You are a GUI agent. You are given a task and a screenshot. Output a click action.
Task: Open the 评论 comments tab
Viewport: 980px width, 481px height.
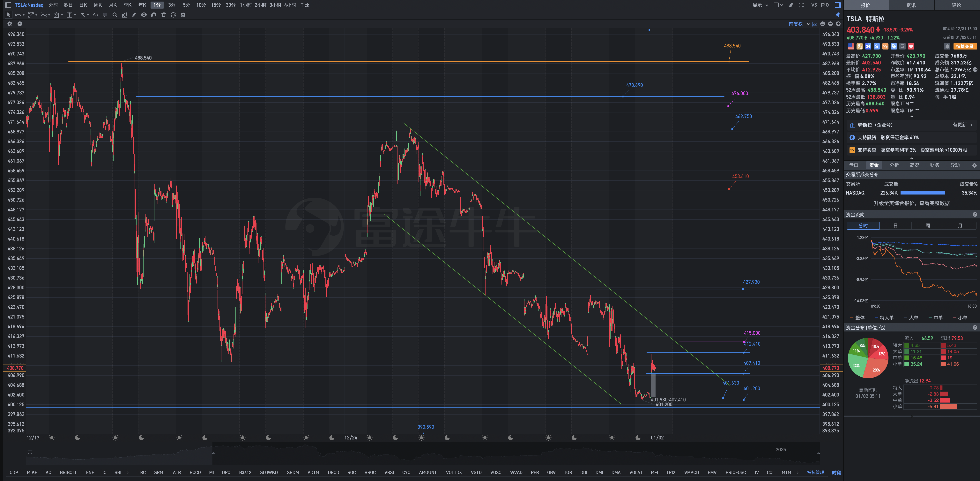coord(956,5)
